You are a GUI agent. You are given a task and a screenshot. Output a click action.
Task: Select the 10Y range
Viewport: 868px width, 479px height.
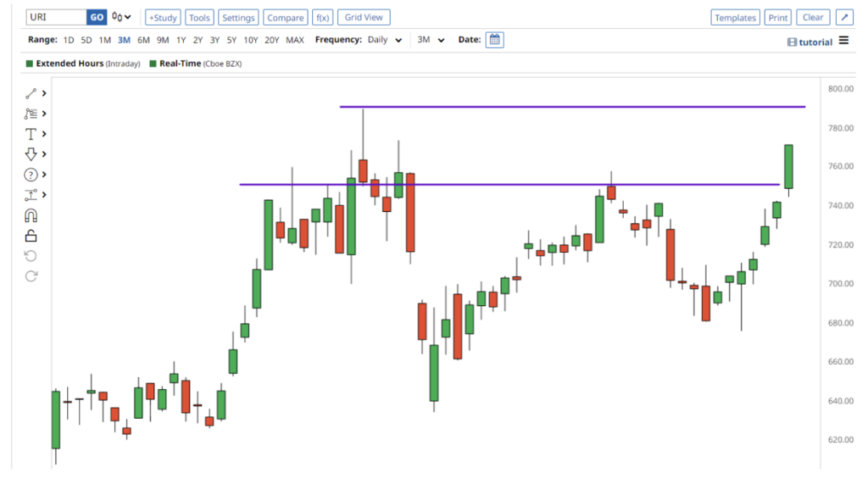tap(251, 40)
